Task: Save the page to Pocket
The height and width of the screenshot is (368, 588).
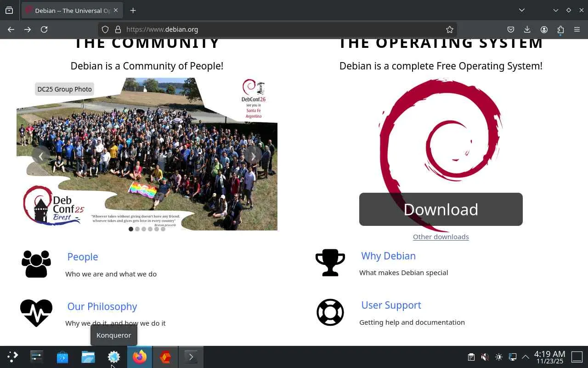Action: pos(510,29)
